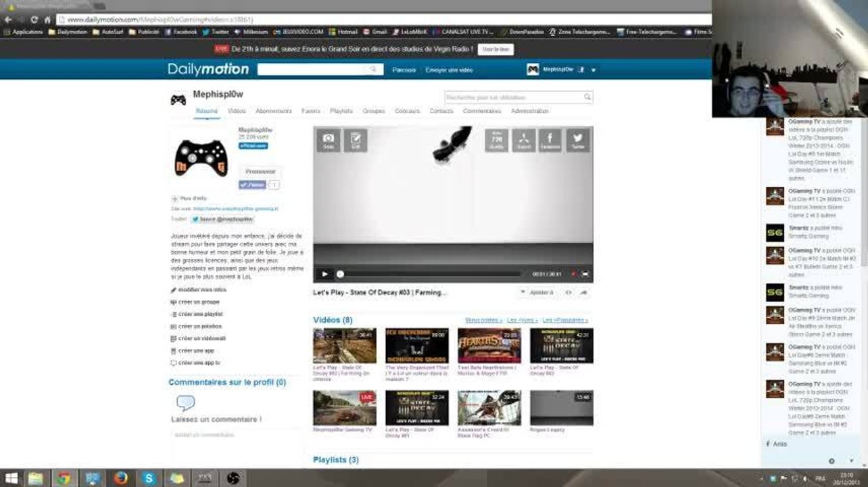Open the Facebook bookmark

click(x=181, y=32)
